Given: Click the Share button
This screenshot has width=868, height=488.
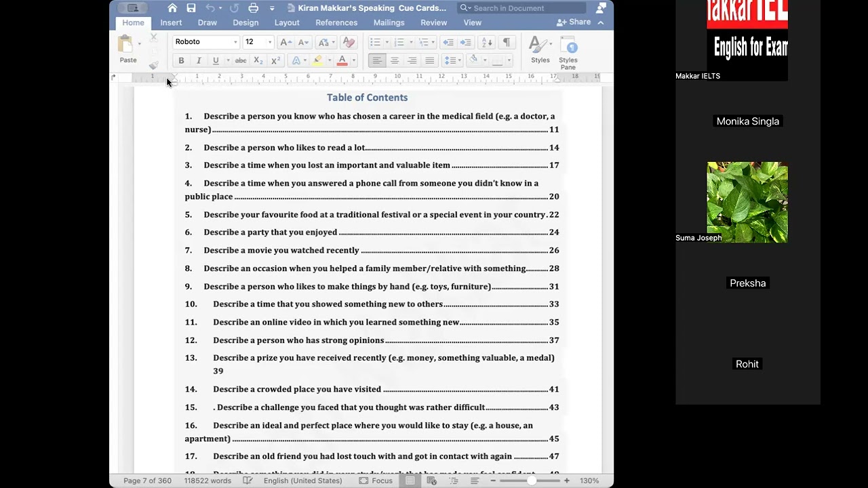Looking at the screenshot, I should (574, 22).
